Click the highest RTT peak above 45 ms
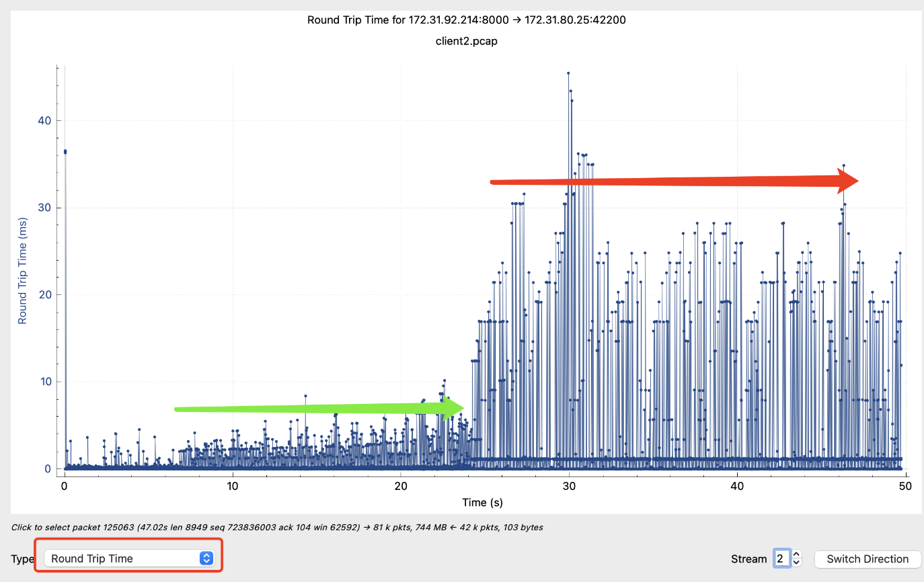 [568, 73]
